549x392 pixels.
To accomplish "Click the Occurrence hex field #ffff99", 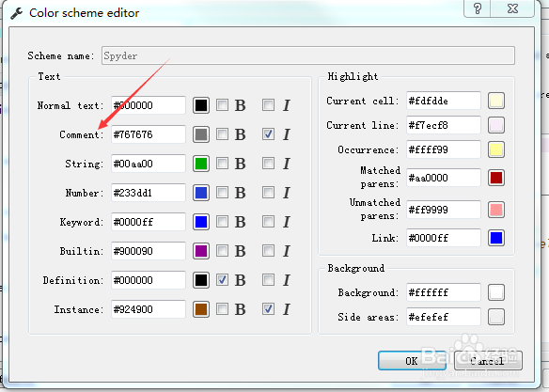I will (444, 149).
